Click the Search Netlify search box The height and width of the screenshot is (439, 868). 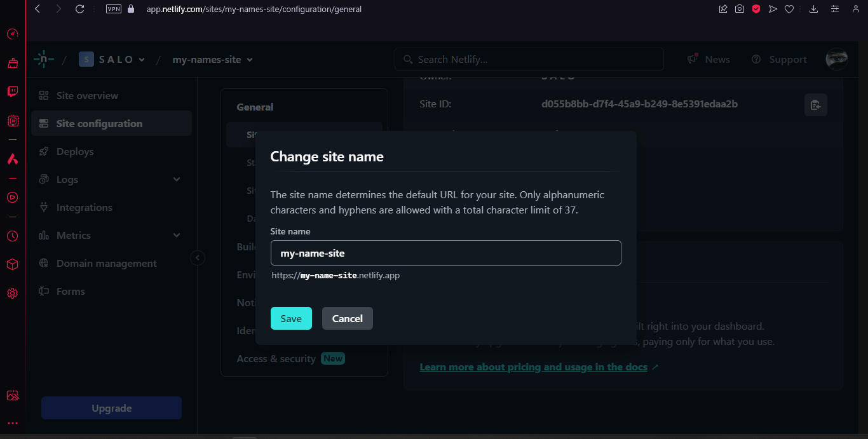coord(529,59)
